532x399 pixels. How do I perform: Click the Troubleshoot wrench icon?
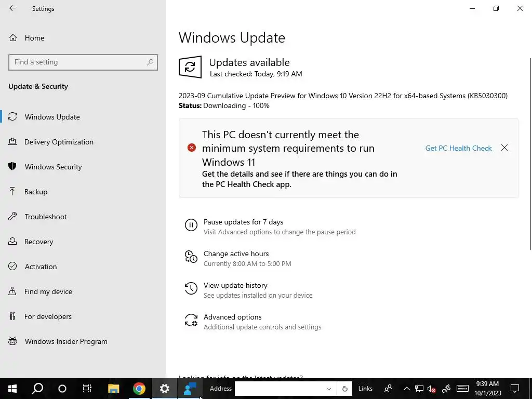[12, 216]
